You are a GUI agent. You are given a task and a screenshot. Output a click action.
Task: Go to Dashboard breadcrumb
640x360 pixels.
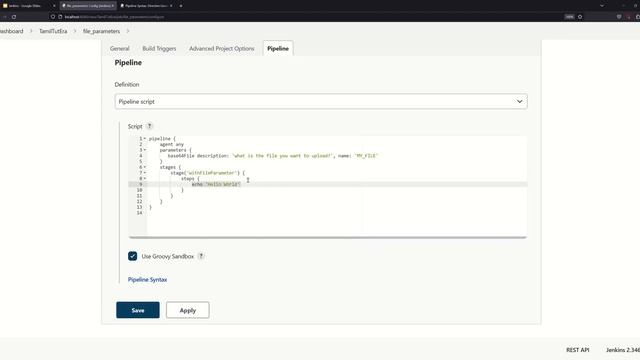pyautogui.click(x=11, y=31)
